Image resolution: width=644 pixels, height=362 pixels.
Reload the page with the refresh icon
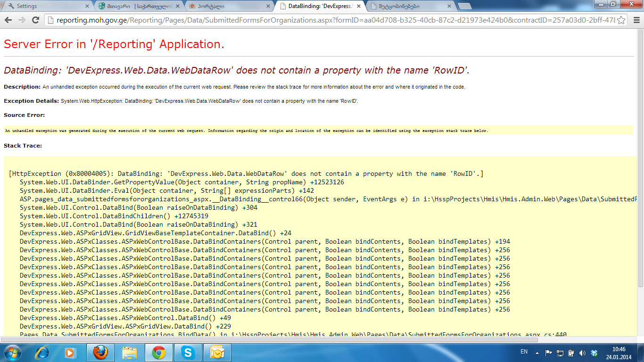pos(35,20)
